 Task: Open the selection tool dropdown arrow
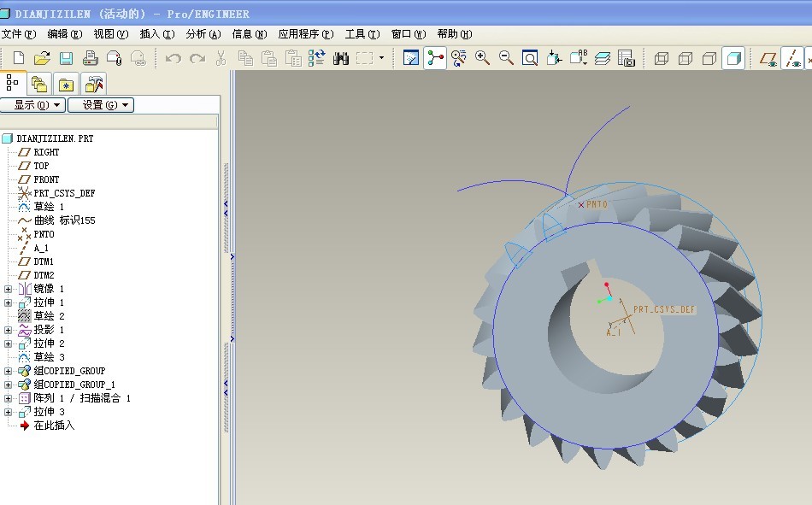pos(382,58)
